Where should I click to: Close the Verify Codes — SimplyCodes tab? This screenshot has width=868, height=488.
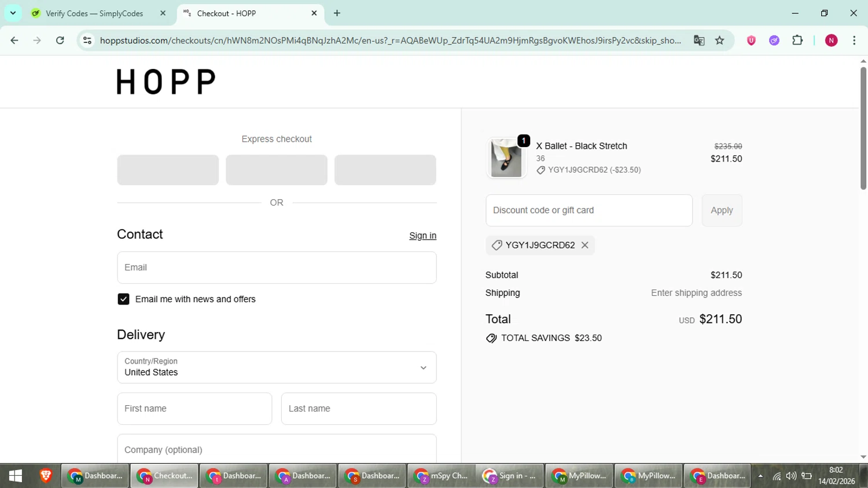[163, 13]
